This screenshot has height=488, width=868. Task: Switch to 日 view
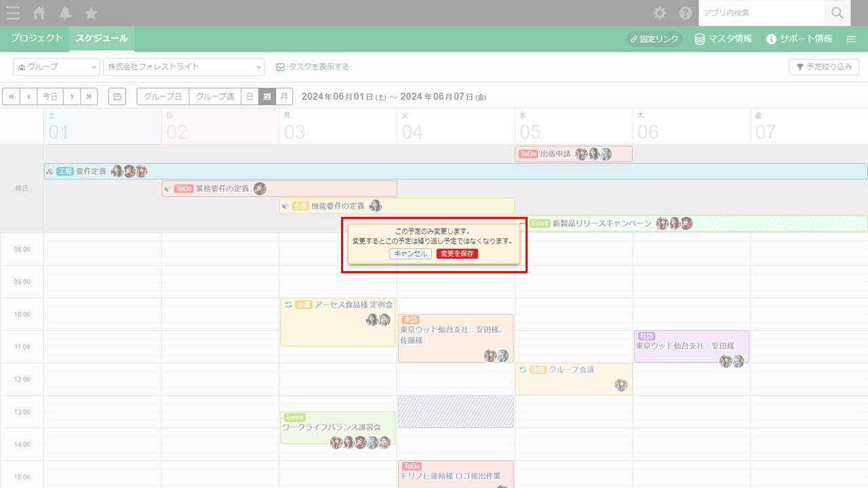pos(250,96)
